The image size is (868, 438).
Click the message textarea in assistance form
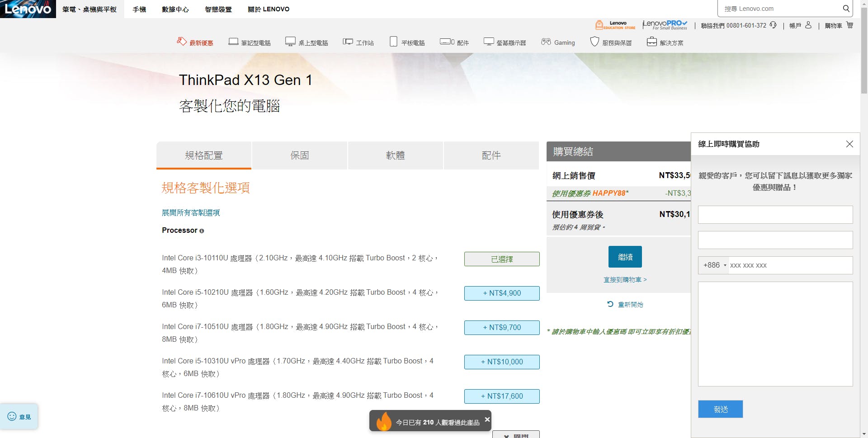[x=775, y=334]
